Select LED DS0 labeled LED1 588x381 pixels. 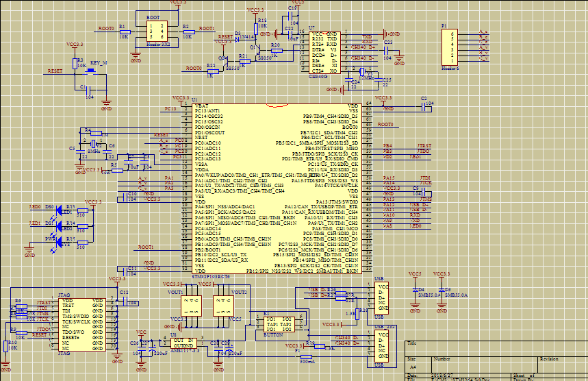click(59, 211)
